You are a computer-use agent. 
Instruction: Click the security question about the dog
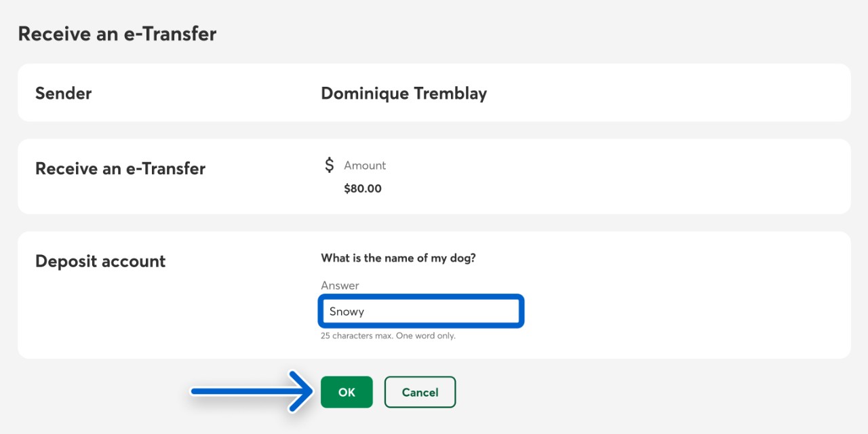(x=398, y=258)
